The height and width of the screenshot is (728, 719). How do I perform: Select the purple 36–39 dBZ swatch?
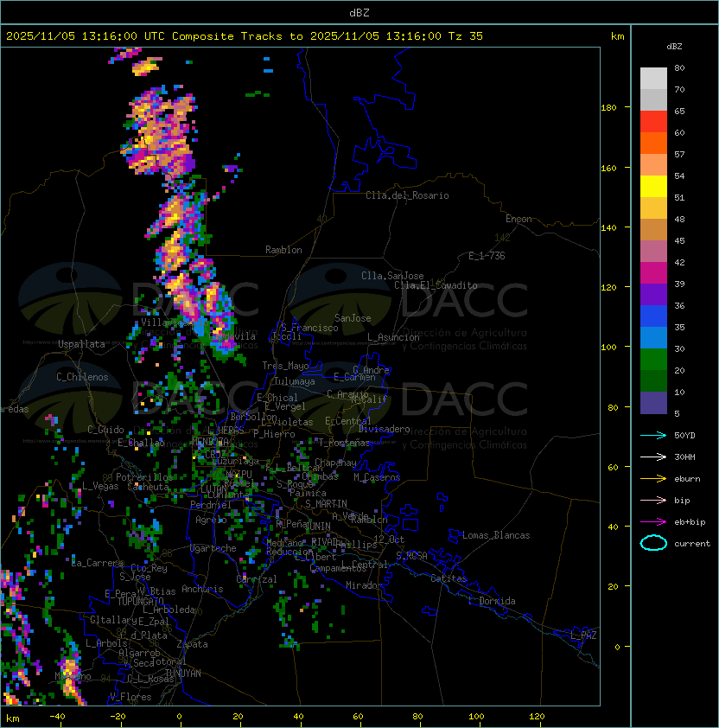pos(653,294)
